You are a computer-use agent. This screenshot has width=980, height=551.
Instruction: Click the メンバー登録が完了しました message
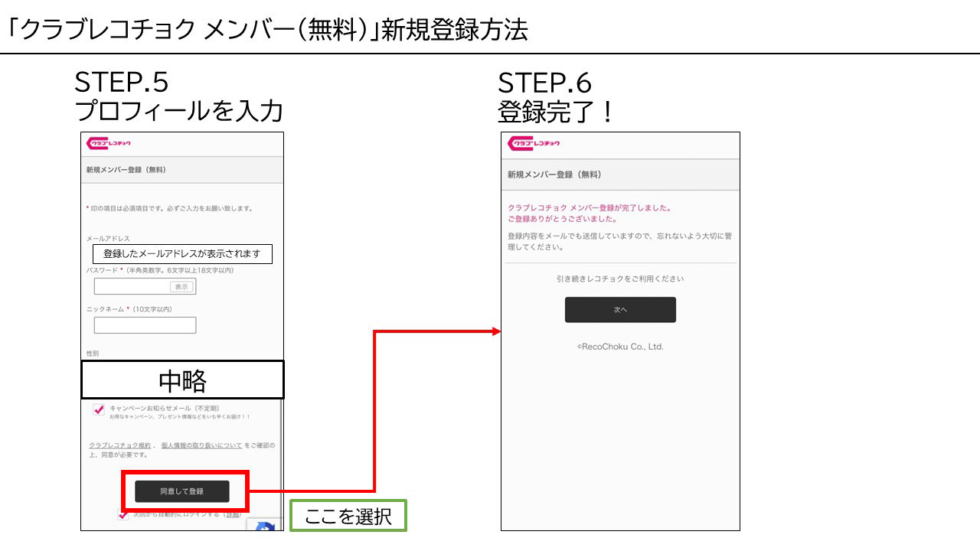(x=590, y=207)
